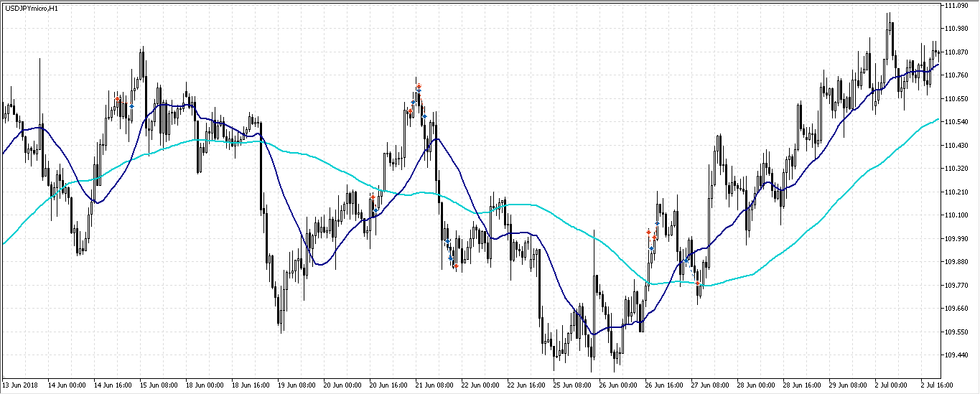
Task: Select the 110.870 price axis value
Action: [957, 52]
